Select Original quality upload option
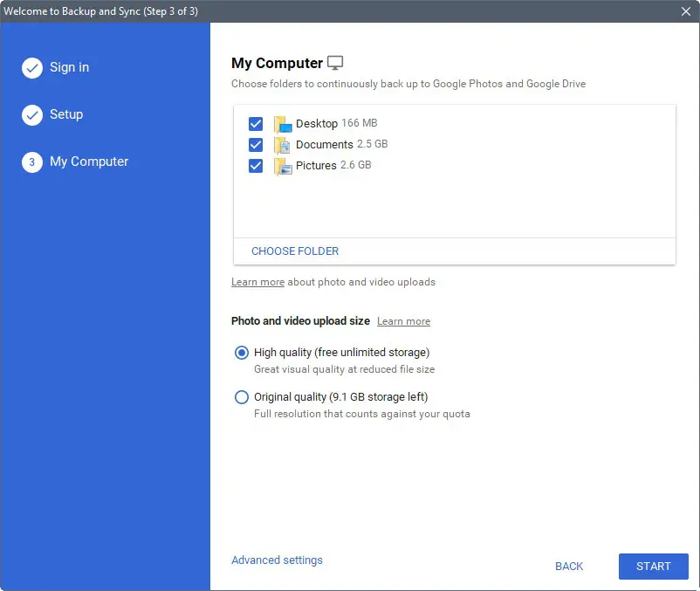This screenshot has height=591, width=700. 242,397
